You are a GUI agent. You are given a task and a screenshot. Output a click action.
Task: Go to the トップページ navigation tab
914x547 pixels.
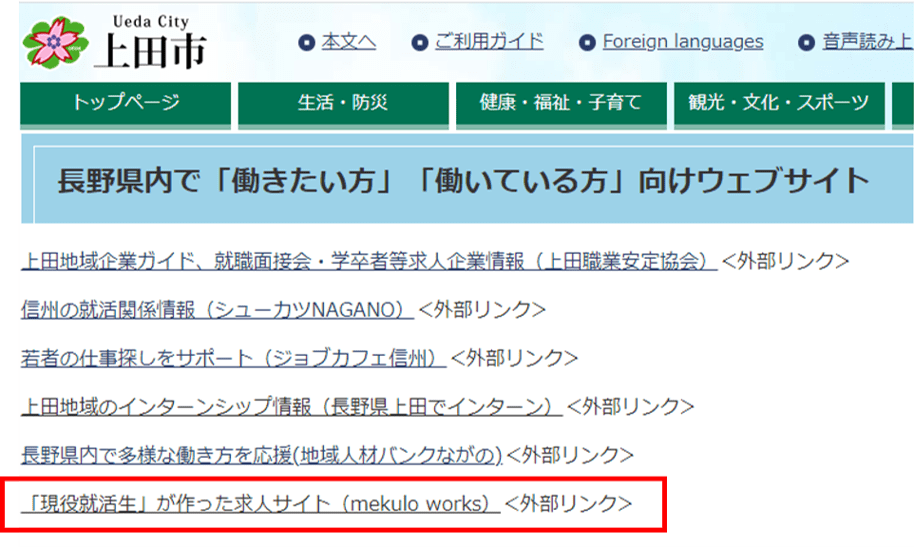click(x=126, y=103)
